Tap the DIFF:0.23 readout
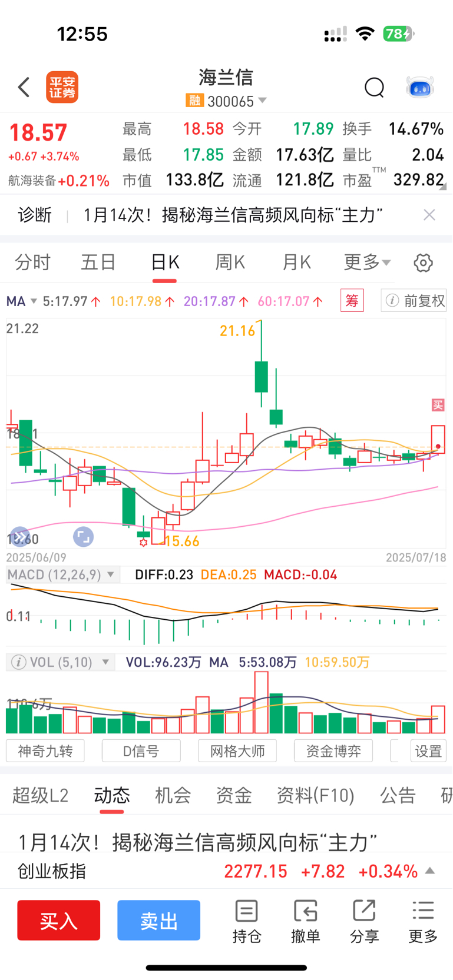This screenshot has width=453, height=980. (x=164, y=574)
